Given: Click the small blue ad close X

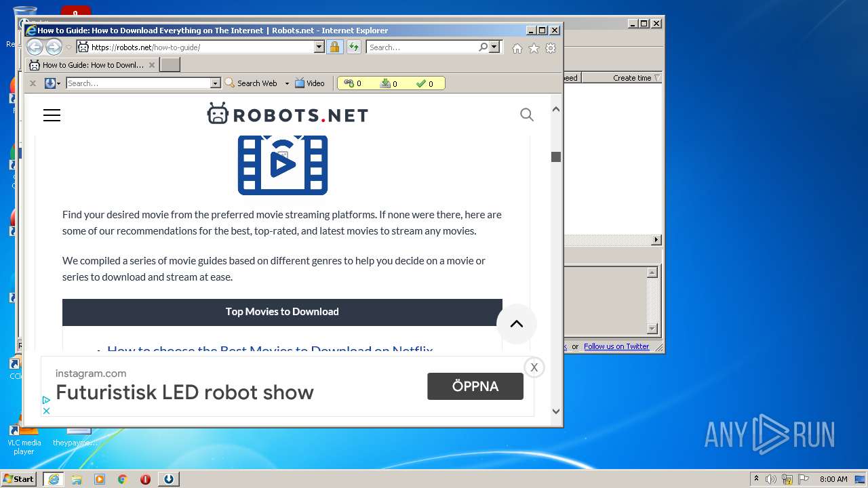Looking at the screenshot, I should click(46, 411).
